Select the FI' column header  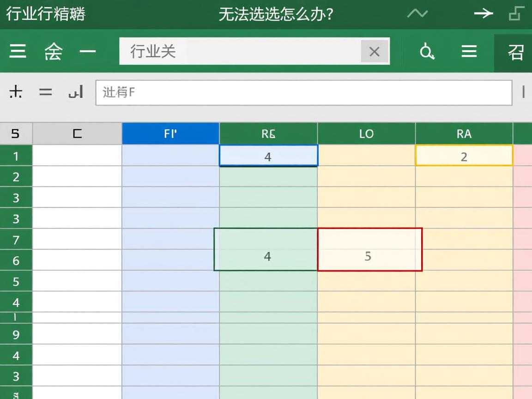click(170, 133)
